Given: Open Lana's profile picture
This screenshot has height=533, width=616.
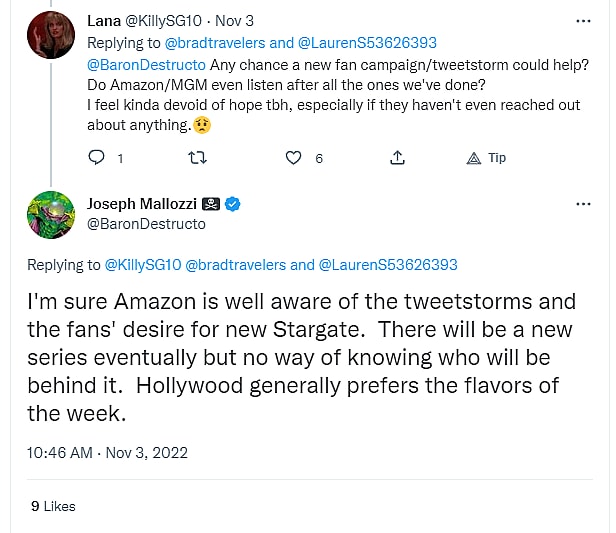Looking at the screenshot, I should pyautogui.click(x=51, y=35).
